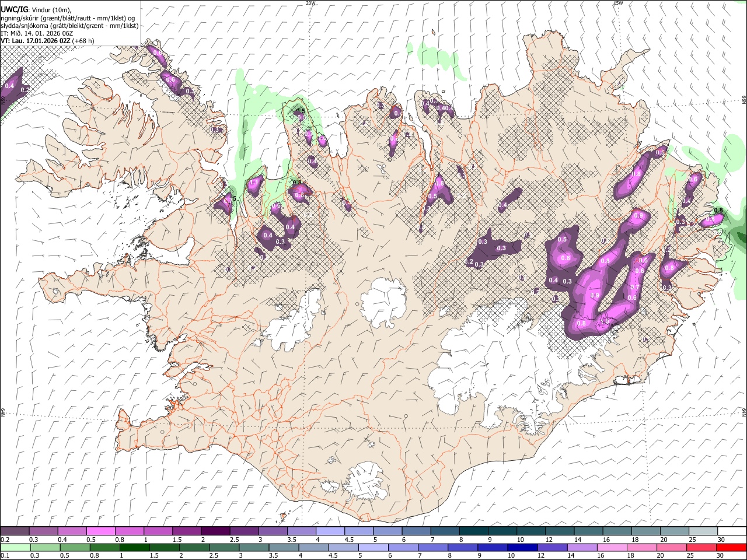747x560 pixels.
Task: Click the dark teal 8 swatch in snow scale
Action: tap(473, 531)
